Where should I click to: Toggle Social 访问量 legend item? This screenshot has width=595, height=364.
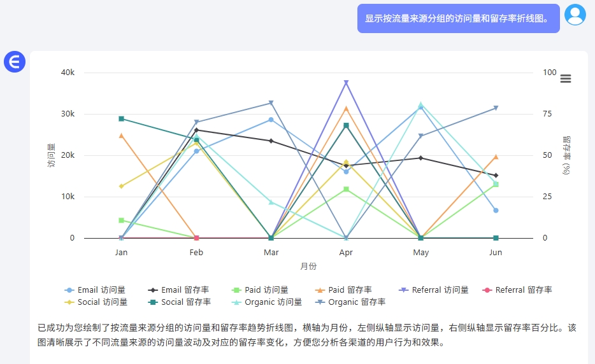pos(96,302)
